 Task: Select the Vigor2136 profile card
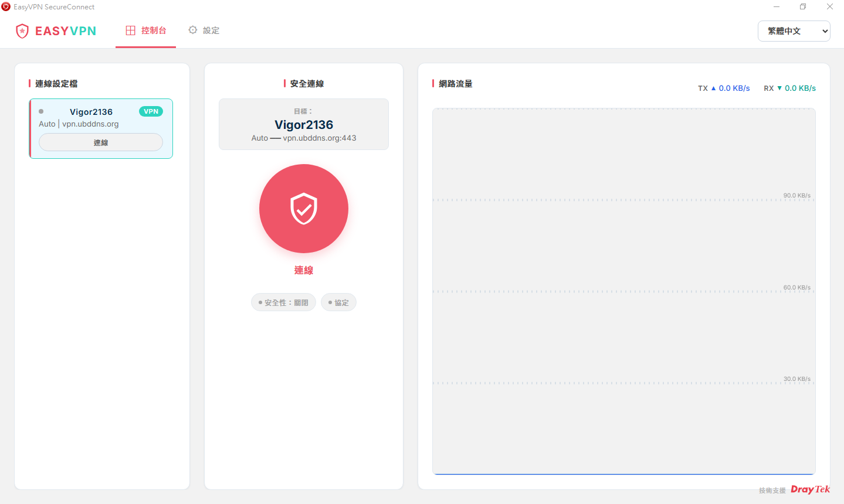[x=101, y=128]
